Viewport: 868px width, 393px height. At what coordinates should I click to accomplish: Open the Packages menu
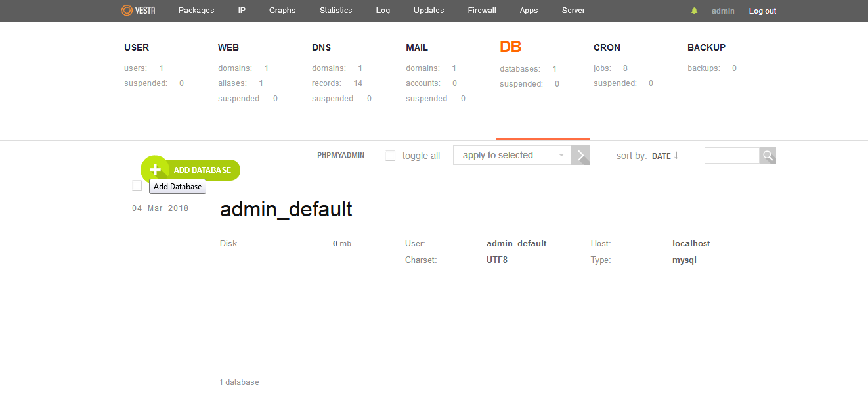pos(196,11)
